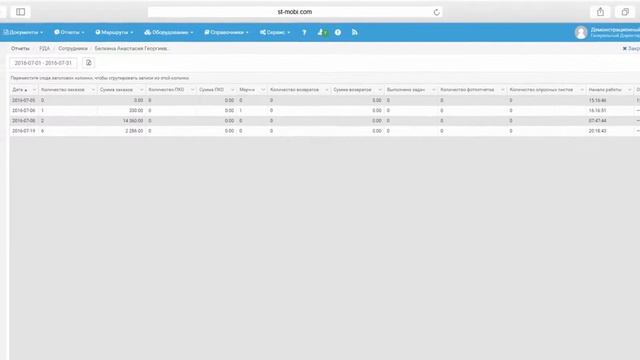Click the export to file icon button
Viewport: 640px width, 360px height.
tap(89, 63)
